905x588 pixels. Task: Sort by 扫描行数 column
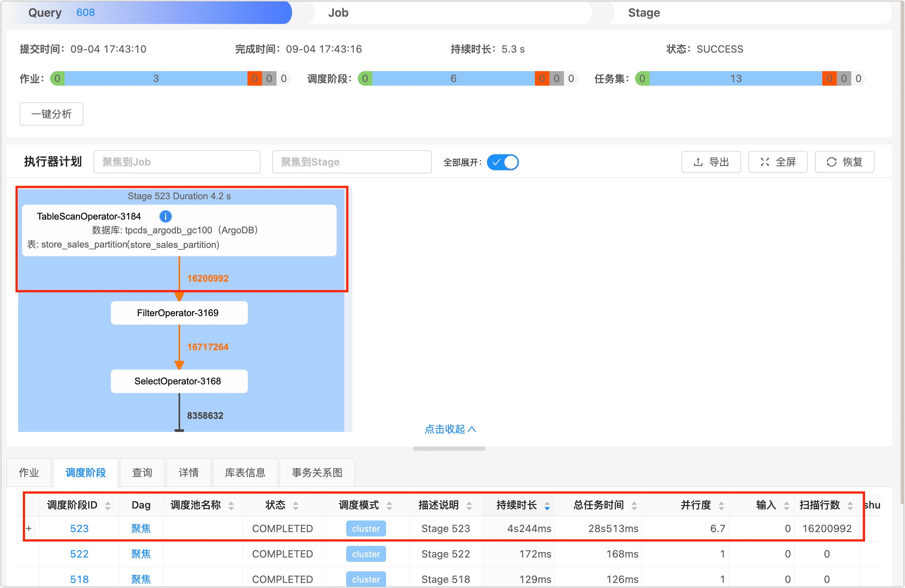coord(850,506)
